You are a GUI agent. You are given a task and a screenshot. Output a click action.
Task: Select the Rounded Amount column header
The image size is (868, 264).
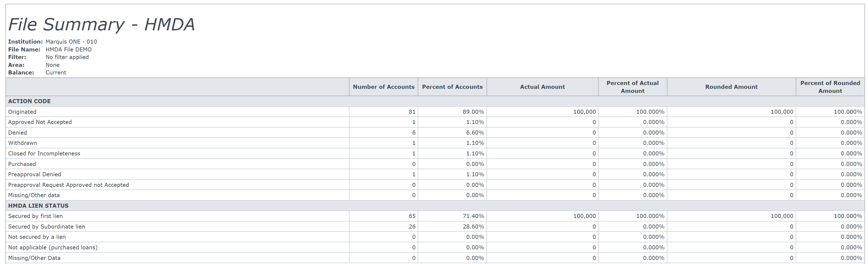[x=731, y=87]
